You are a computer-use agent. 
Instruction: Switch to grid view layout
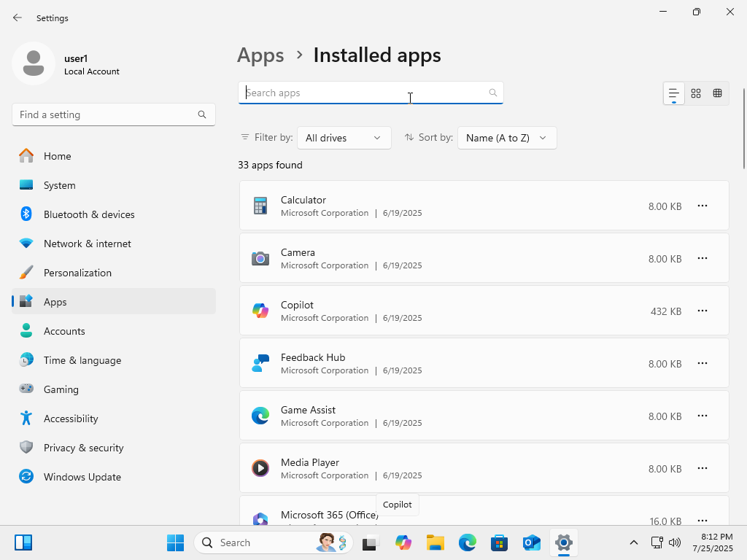(x=696, y=93)
